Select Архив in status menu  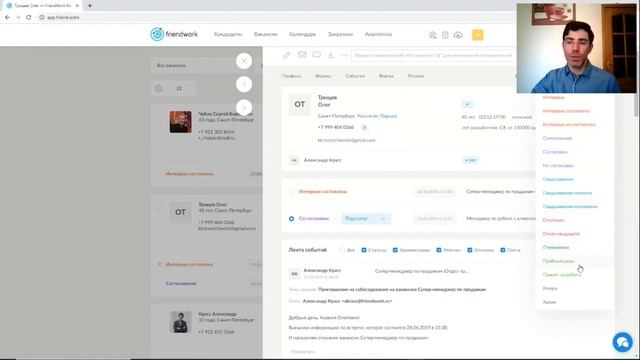click(x=549, y=302)
